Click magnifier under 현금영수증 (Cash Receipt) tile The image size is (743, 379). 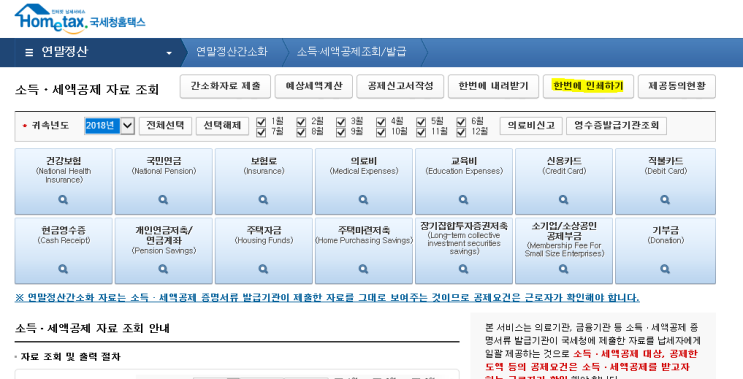63,269
